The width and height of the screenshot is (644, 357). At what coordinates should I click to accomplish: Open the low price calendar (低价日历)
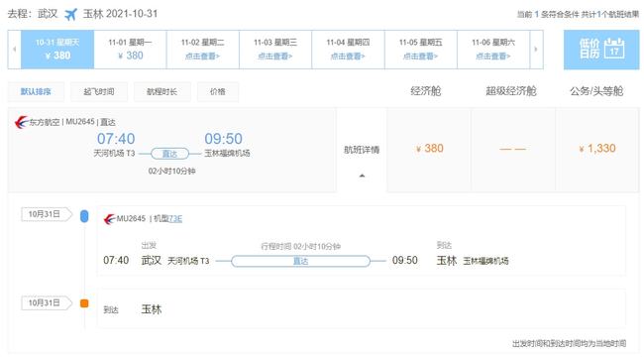[601, 50]
